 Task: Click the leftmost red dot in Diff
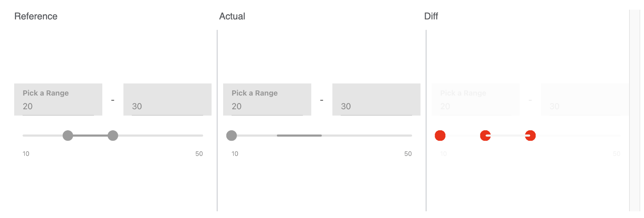click(440, 136)
